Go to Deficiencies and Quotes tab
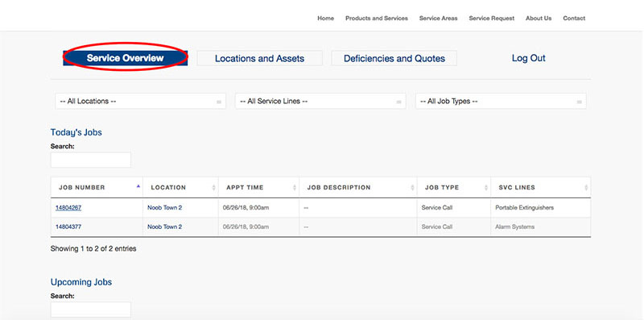 (394, 58)
